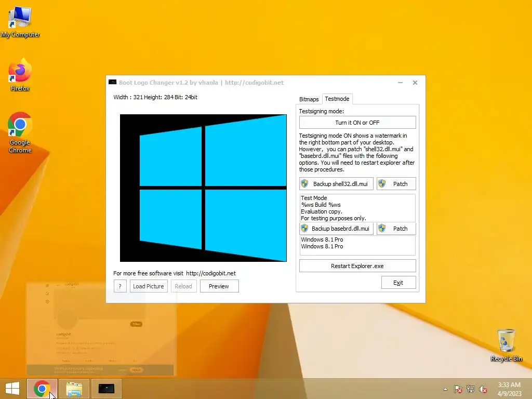This screenshot has height=399, width=532.
Task: Click Turn it ON or OFF button
Action: pyautogui.click(x=357, y=123)
